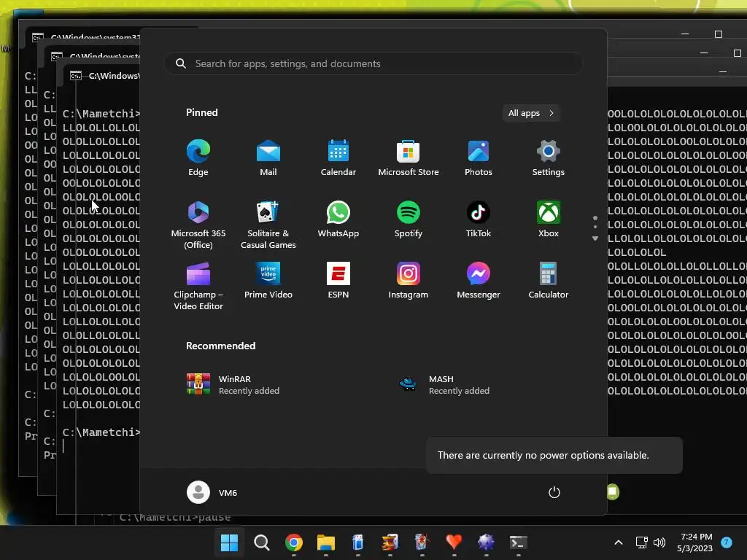This screenshot has width=747, height=560.
Task: Open TikTok
Action: 479,219
